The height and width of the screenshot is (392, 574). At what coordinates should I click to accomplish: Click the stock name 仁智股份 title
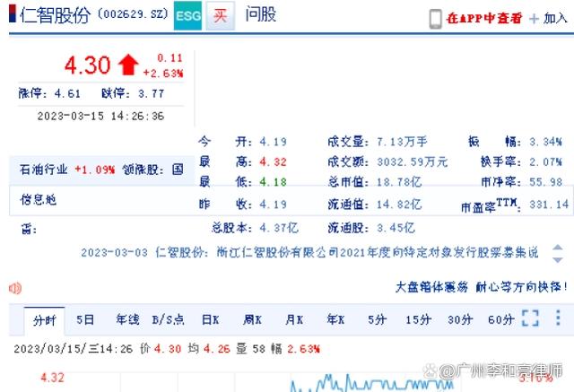56,15
